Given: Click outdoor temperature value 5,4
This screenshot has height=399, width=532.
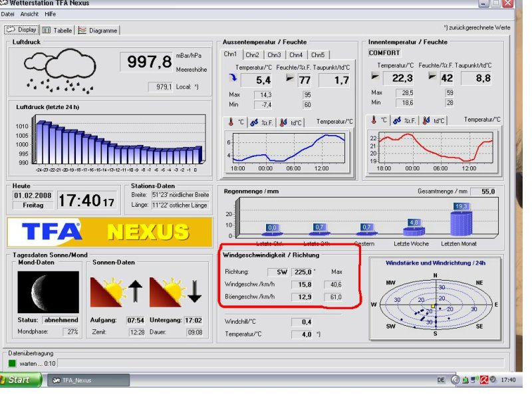Looking at the screenshot, I should pyautogui.click(x=257, y=80).
